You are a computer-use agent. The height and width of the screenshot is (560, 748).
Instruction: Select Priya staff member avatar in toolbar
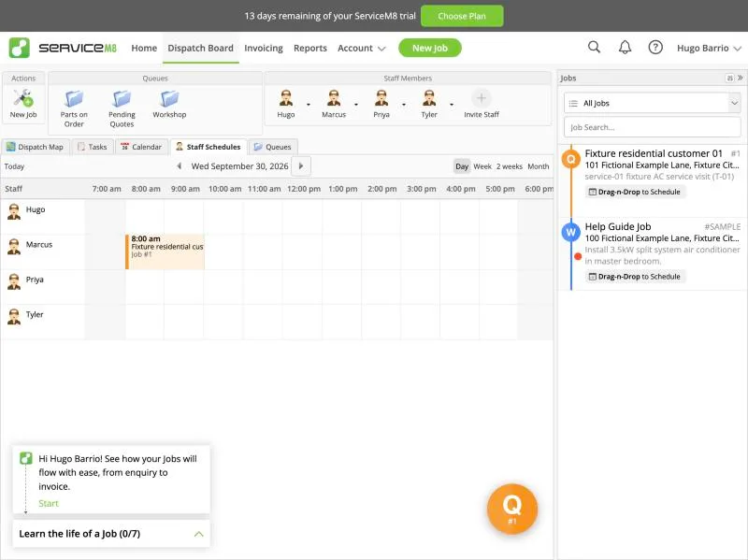point(381,98)
